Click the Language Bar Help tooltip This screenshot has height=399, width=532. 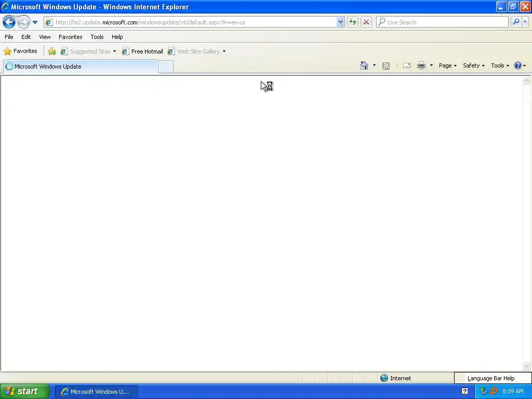pos(493,378)
